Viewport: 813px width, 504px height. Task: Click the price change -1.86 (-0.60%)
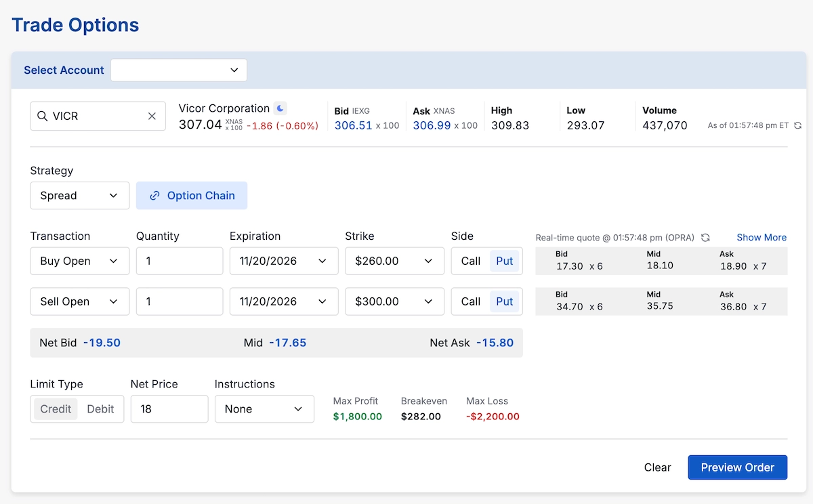click(x=283, y=126)
